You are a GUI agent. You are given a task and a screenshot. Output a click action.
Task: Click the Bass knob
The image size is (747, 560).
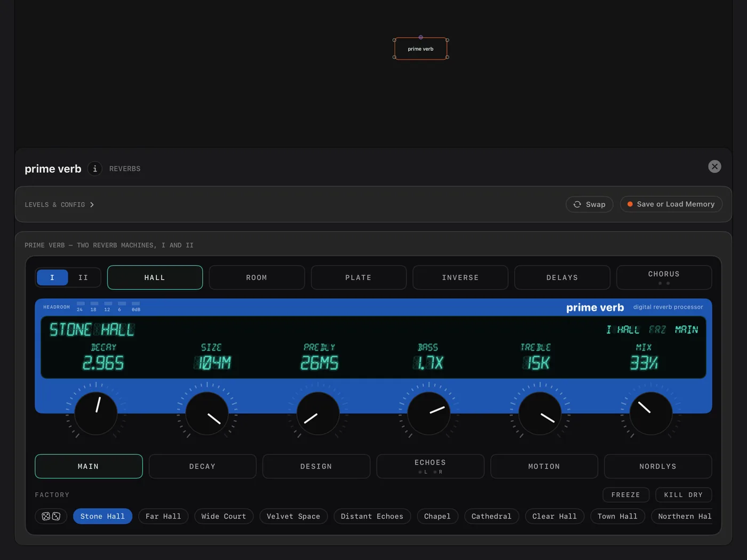point(429,413)
